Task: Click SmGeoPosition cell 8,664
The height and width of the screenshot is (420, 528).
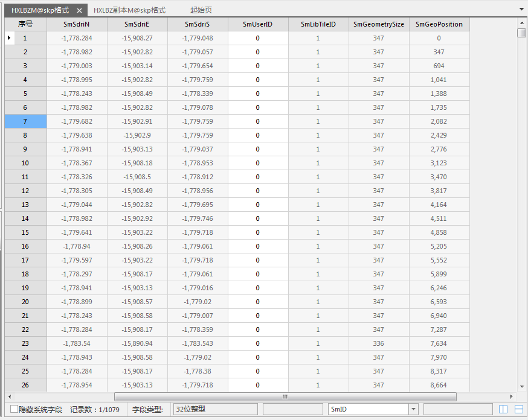Action: click(x=439, y=385)
